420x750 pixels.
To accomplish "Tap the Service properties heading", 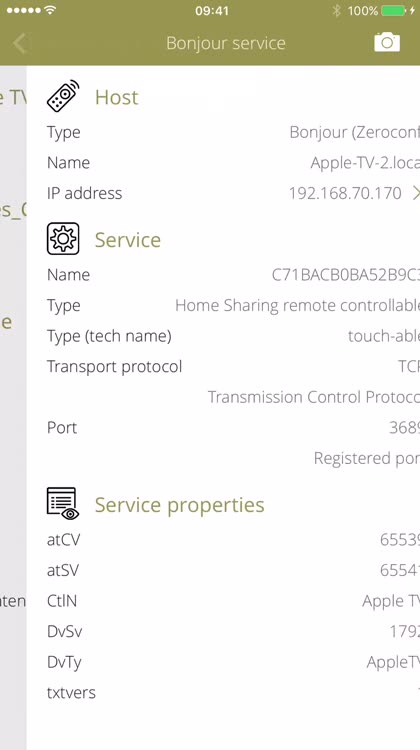I will point(179,505).
